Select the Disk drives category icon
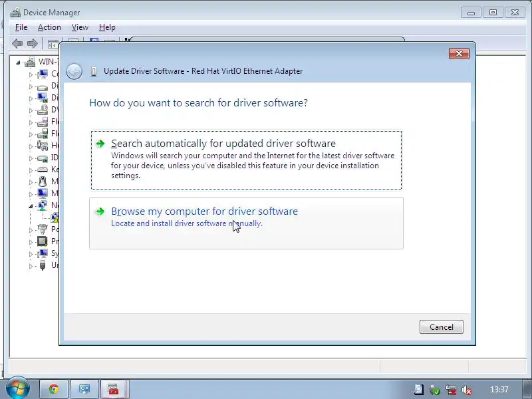The image size is (532, 399). pos(43,86)
